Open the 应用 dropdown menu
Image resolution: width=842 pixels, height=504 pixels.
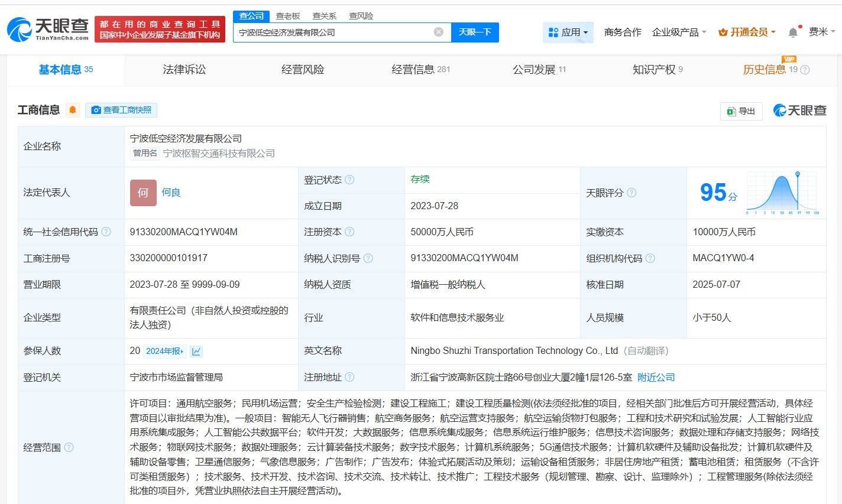click(568, 32)
